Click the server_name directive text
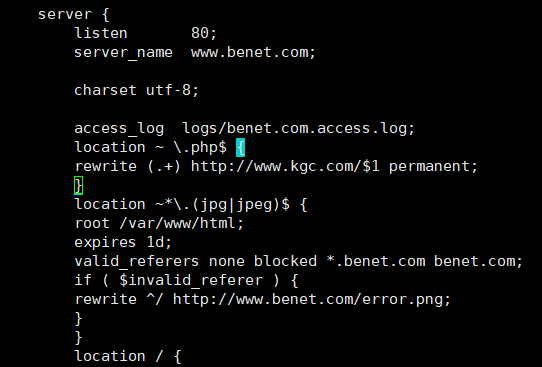542x367 pixels. (123, 53)
